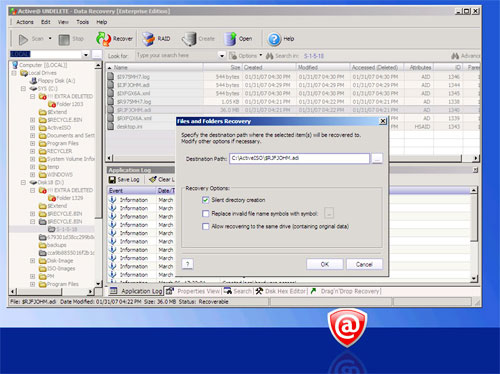Click the browse button next to Destination Path

[377, 159]
